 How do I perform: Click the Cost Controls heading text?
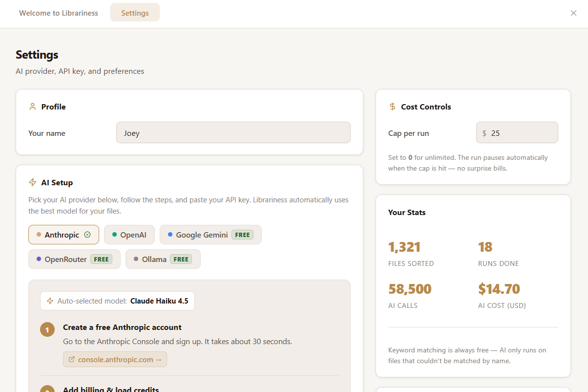point(426,107)
